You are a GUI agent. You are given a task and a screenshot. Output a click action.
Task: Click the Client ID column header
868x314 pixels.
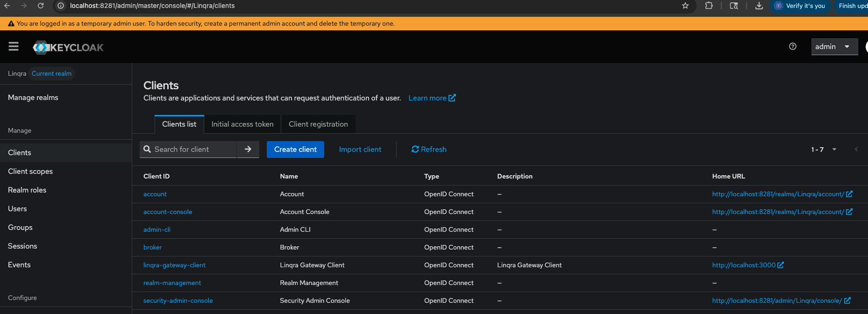tap(157, 177)
